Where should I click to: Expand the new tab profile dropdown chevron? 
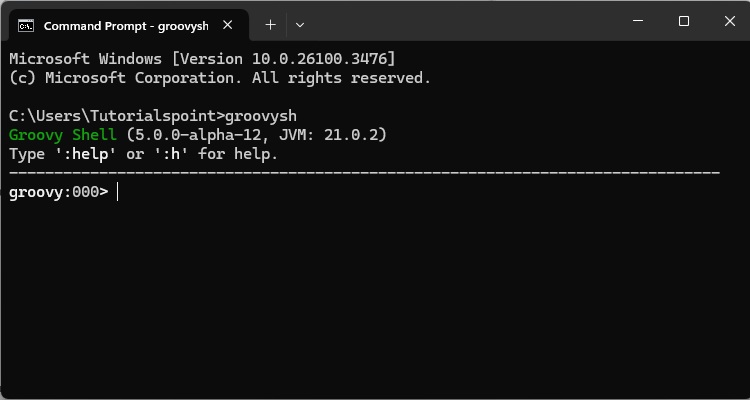pyautogui.click(x=300, y=25)
